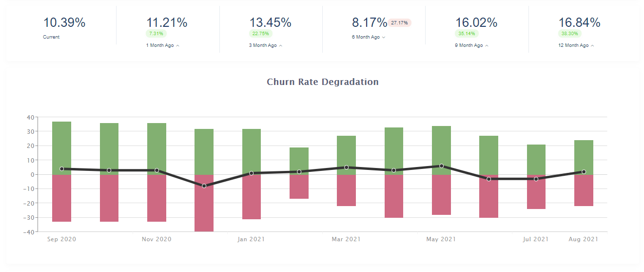The height and width of the screenshot is (272, 644).
Task: Click the Nov 2020 line data point
Action: tap(156, 170)
